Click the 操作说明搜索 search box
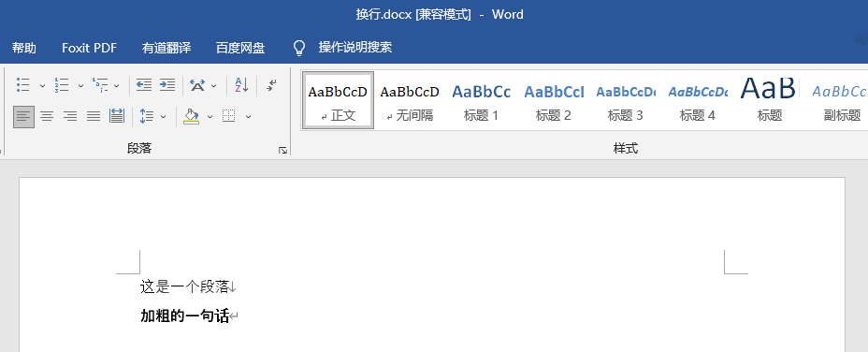The width and height of the screenshot is (868, 352). click(354, 48)
